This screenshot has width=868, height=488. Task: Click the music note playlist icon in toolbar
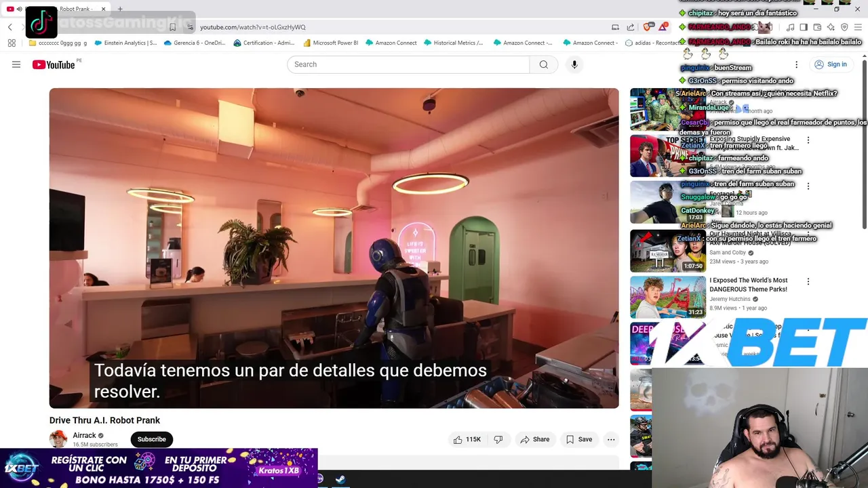click(790, 27)
